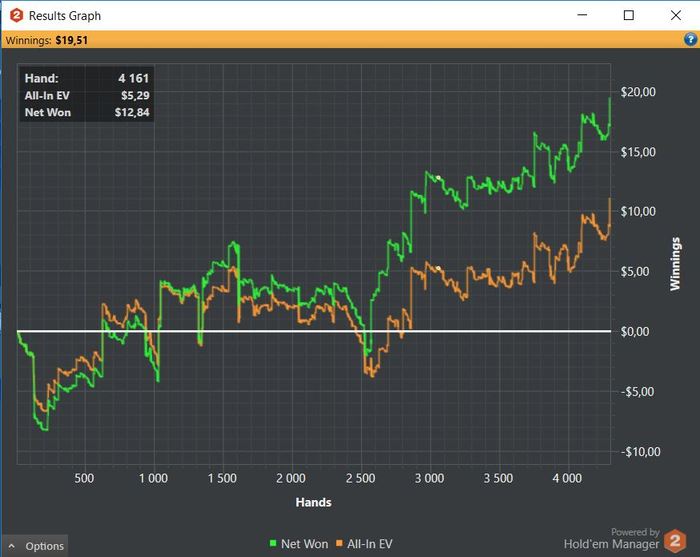This screenshot has height=557, width=700.
Task: Click the Winnings: $19,51 header text
Action: 47,40
